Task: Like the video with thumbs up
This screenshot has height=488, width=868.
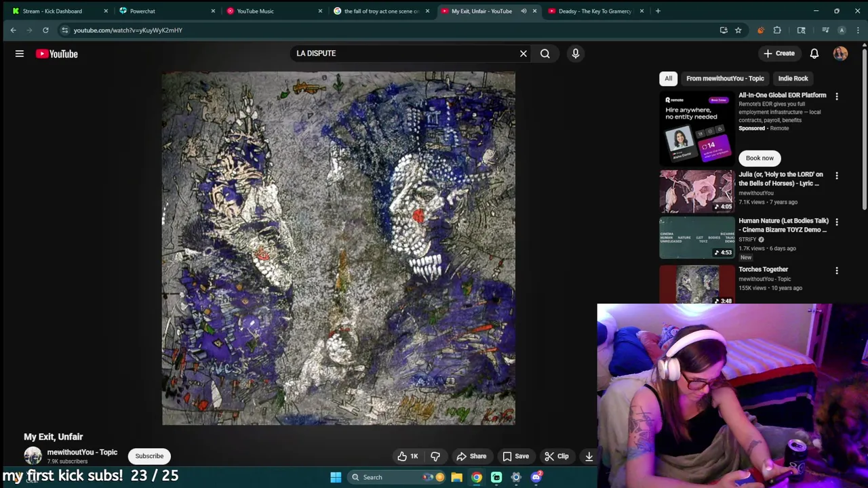Action: [408, 456]
